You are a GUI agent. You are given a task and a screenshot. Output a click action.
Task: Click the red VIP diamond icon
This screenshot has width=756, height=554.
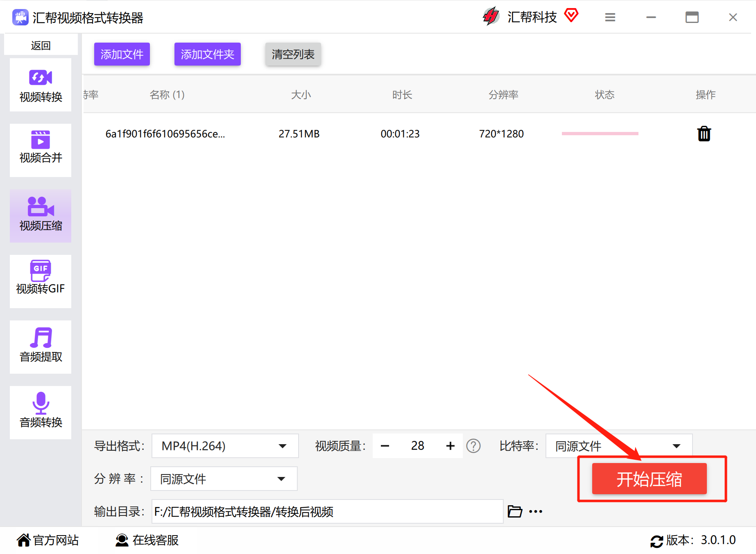[x=571, y=16]
